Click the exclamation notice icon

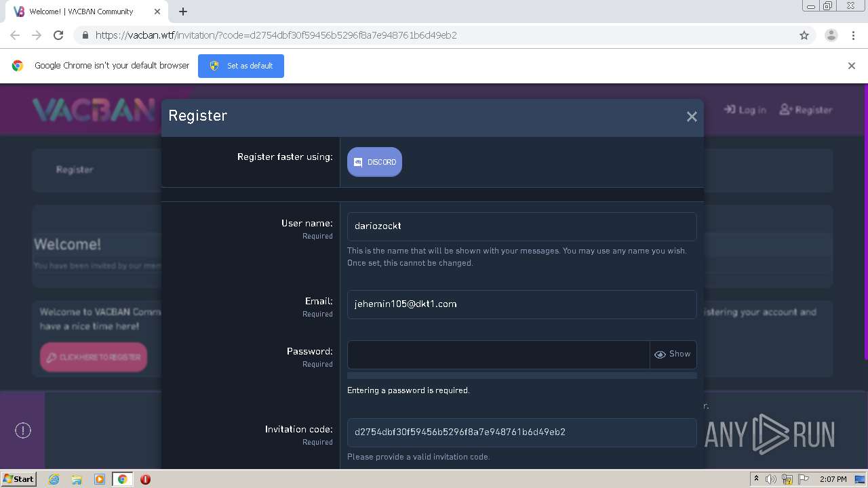tap(23, 430)
